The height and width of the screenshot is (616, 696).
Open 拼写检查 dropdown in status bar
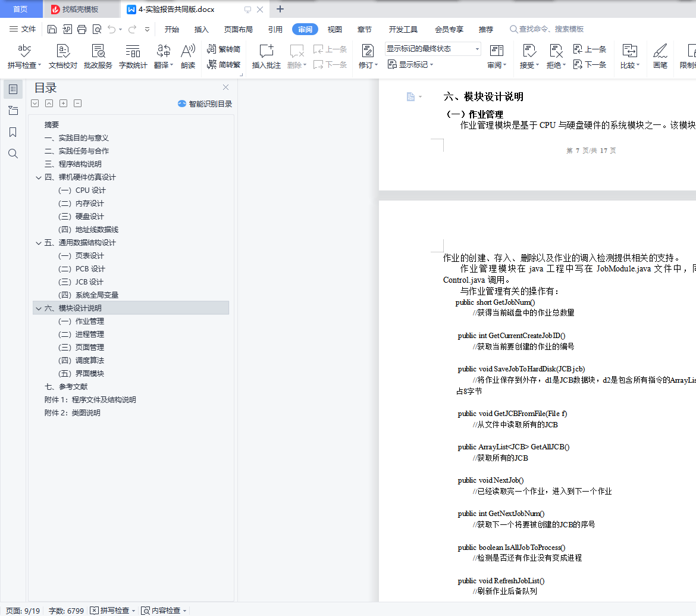pos(133,611)
